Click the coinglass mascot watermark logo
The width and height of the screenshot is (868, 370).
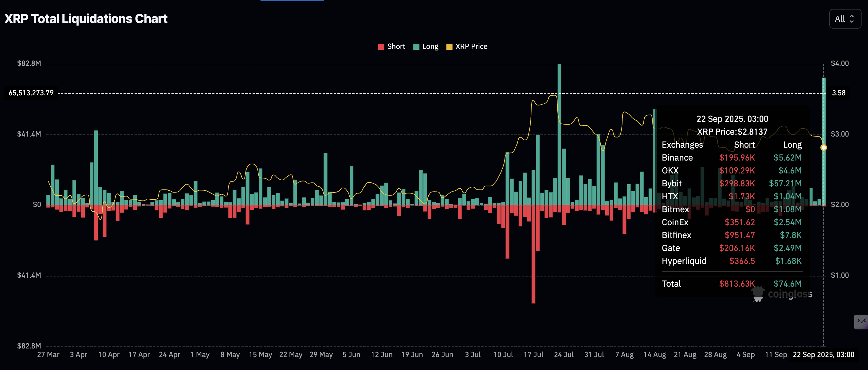(758, 294)
